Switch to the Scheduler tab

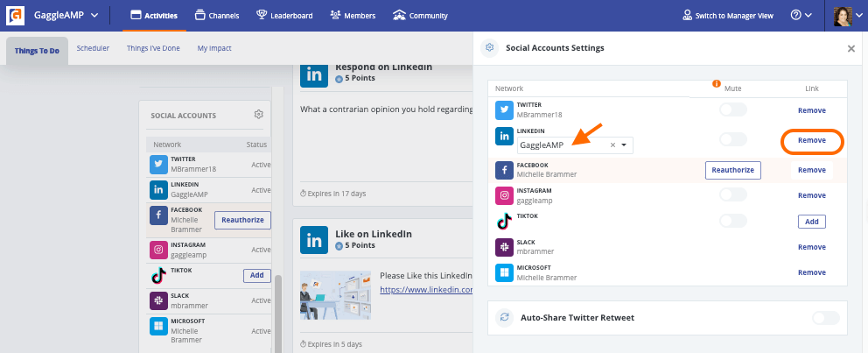click(x=93, y=48)
